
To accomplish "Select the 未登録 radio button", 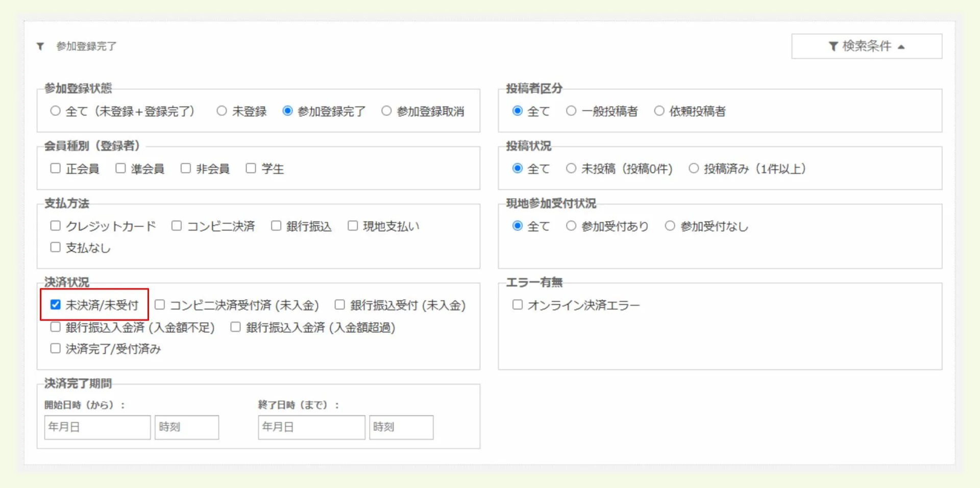I will click(x=222, y=111).
